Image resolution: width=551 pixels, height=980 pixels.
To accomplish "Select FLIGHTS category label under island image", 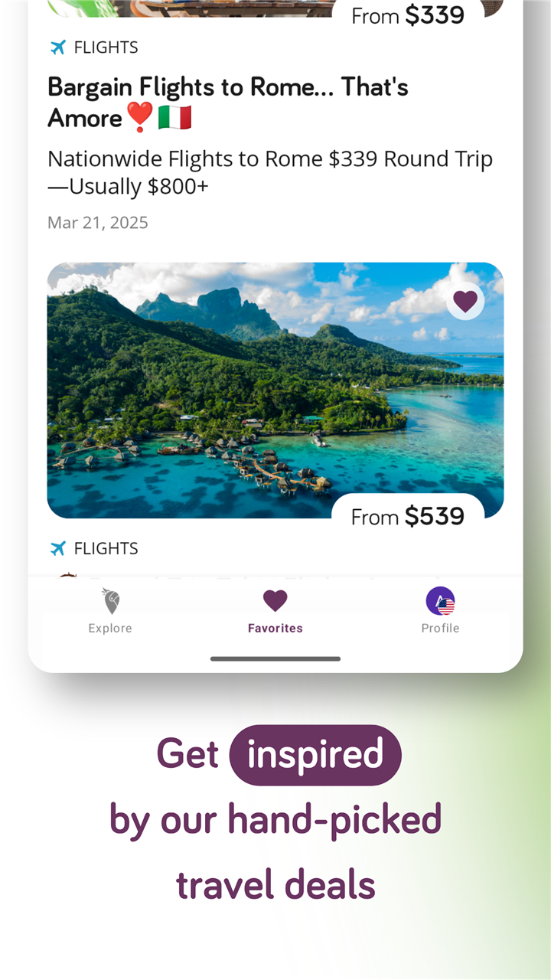I will click(x=106, y=548).
